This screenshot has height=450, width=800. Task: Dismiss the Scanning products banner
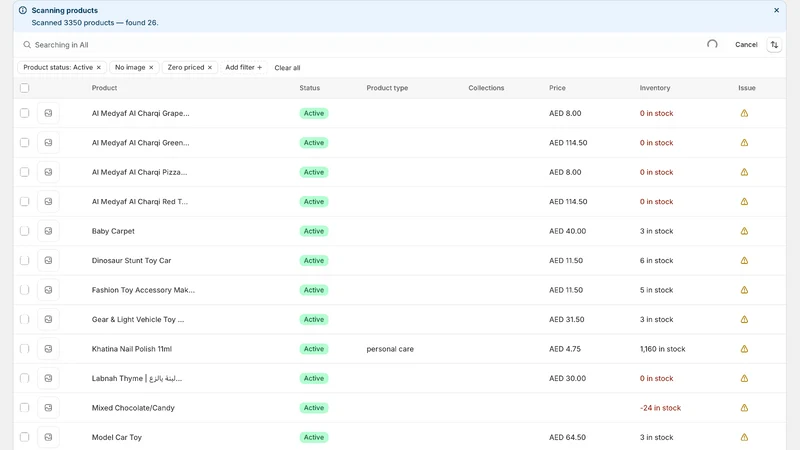tap(776, 10)
